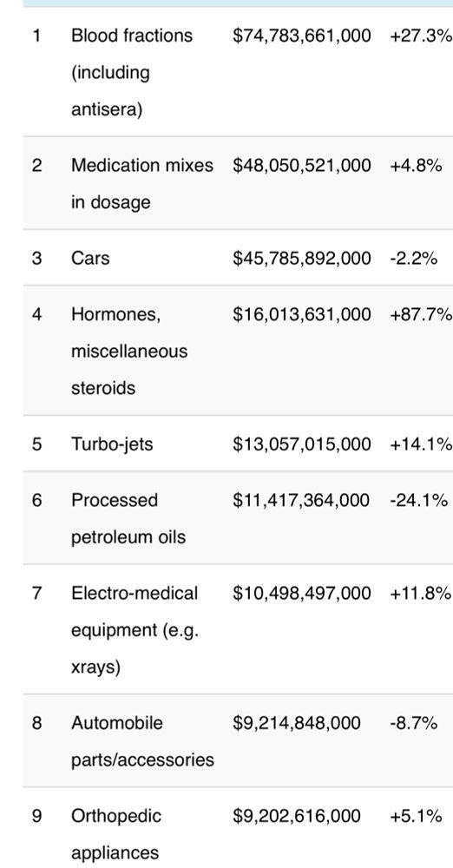Select Electro-medical equipment row text
The height and width of the screenshot is (868, 453).
pyautogui.click(x=135, y=630)
